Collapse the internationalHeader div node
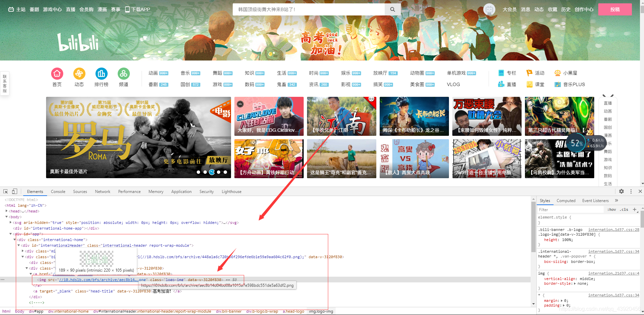This screenshot has width=644, height=315. pyautogui.click(x=19, y=245)
